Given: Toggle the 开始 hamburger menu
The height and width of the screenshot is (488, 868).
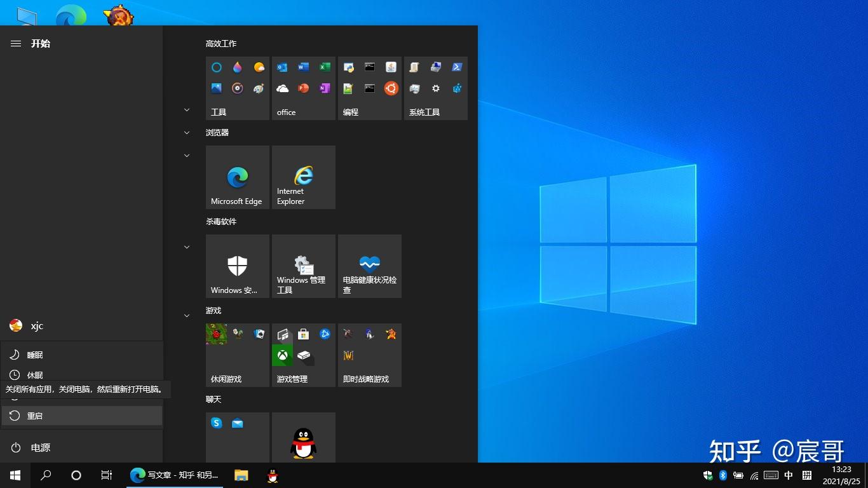Looking at the screenshot, I should tap(16, 43).
